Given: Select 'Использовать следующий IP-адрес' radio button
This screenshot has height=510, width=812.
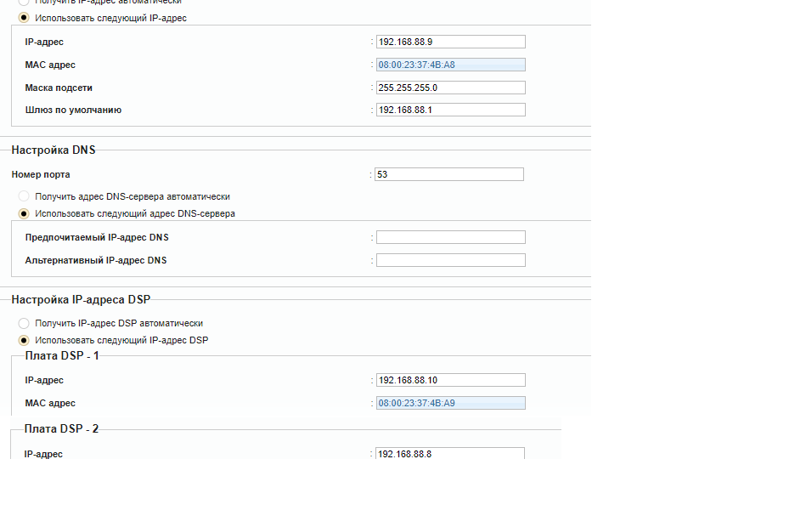Looking at the screenshot, I should 24,18.
